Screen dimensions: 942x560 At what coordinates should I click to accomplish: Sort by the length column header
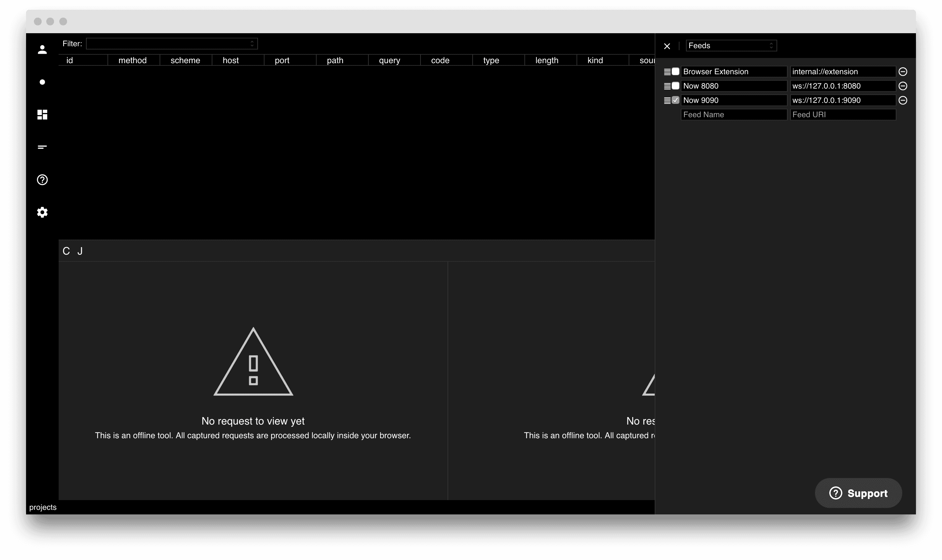pyautogui.click(x=550, y=60)
